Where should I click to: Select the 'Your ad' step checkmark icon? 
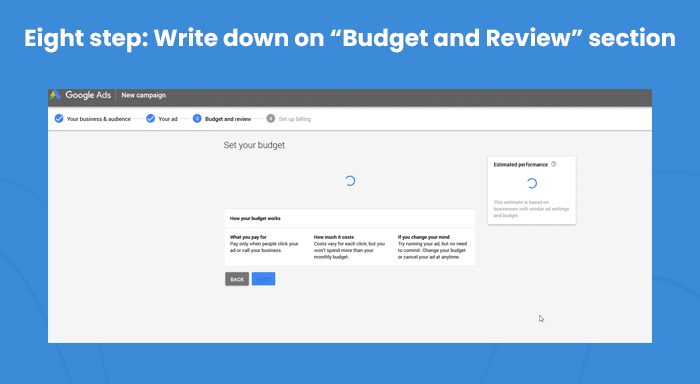coord(151,118)
